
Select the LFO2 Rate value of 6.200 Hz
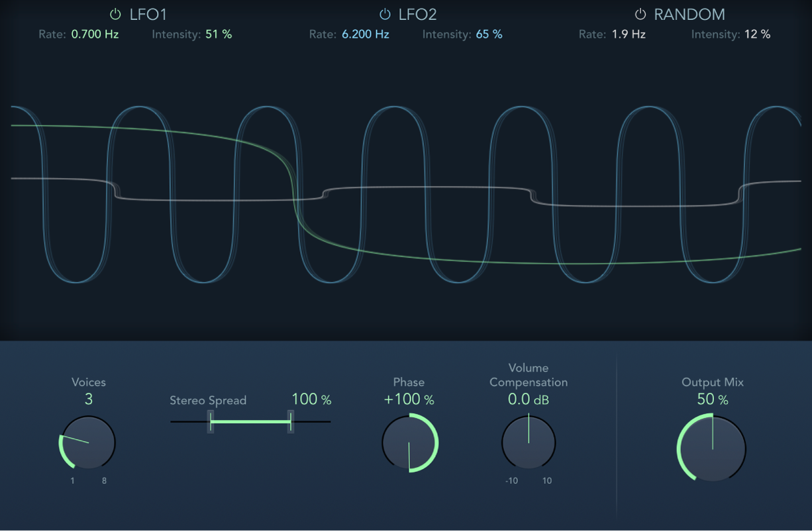point(365,34)
